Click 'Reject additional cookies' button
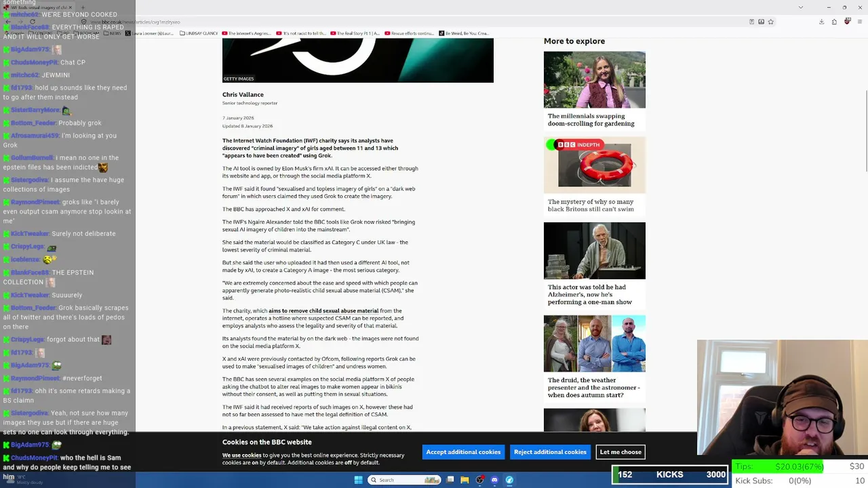 tap(550, 452)
